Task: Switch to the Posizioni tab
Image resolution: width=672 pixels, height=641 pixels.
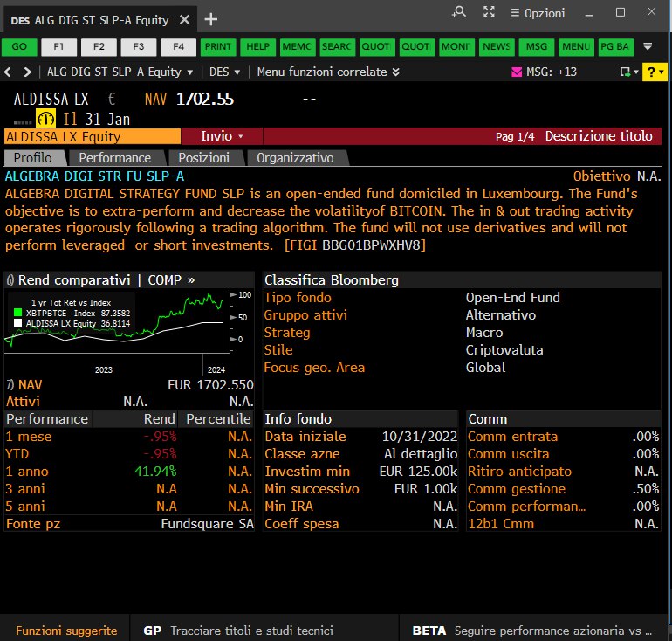Action: point(204,158)
